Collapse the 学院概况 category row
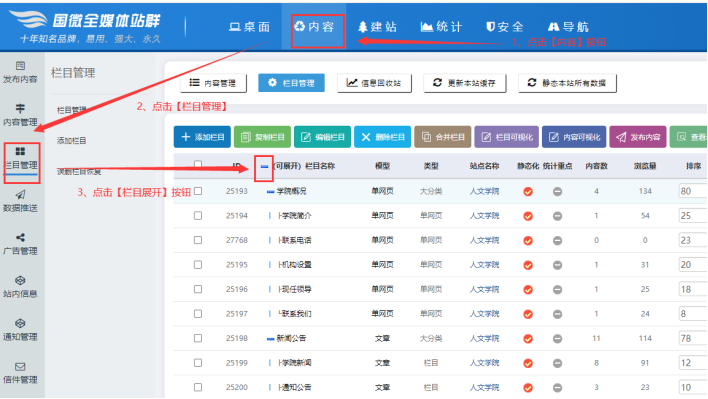The image size is (708, 399). 270,191
